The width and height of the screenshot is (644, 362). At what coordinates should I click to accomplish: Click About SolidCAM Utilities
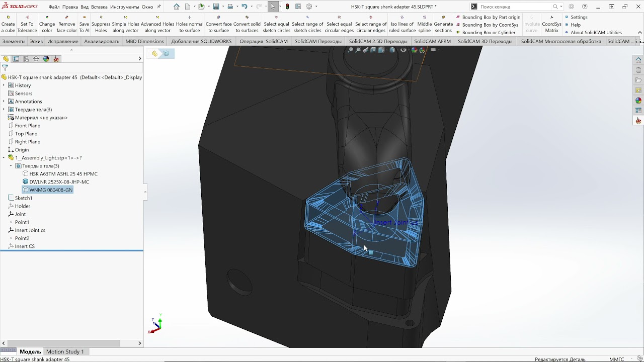[593, 33]
